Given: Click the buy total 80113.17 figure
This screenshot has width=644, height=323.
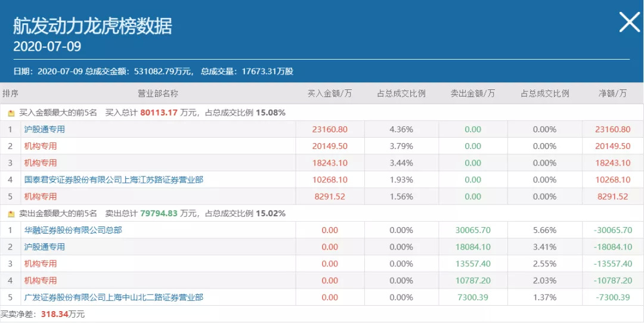Looking at the screenshot, I should pos(159,112).
